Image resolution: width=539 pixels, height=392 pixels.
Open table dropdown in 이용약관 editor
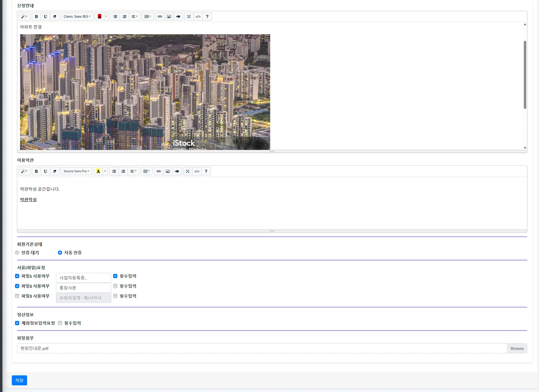click(x=147, y=171)
